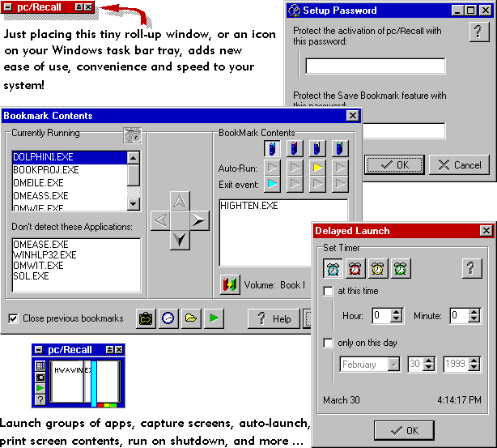Click the camera snapshot icon beside Currently Running
The width and height of the screenshot is (497, 448).
(x=132, y=136)
